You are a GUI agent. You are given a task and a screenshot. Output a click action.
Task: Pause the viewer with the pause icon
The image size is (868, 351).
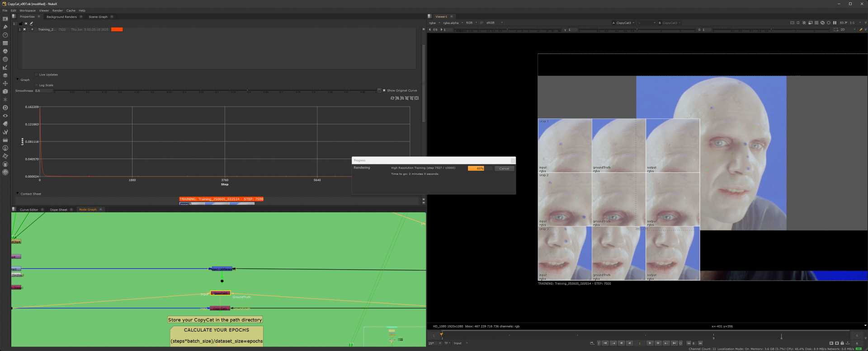point(835,23)
